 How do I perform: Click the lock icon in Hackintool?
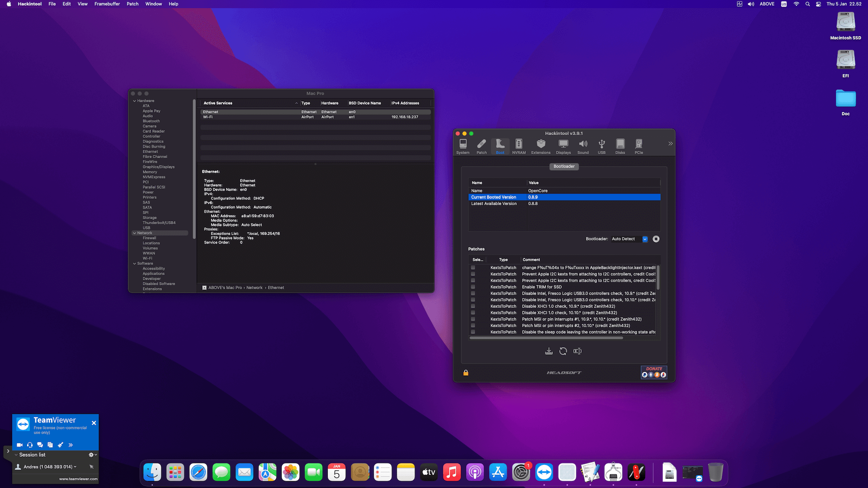(x=466, y=373)
